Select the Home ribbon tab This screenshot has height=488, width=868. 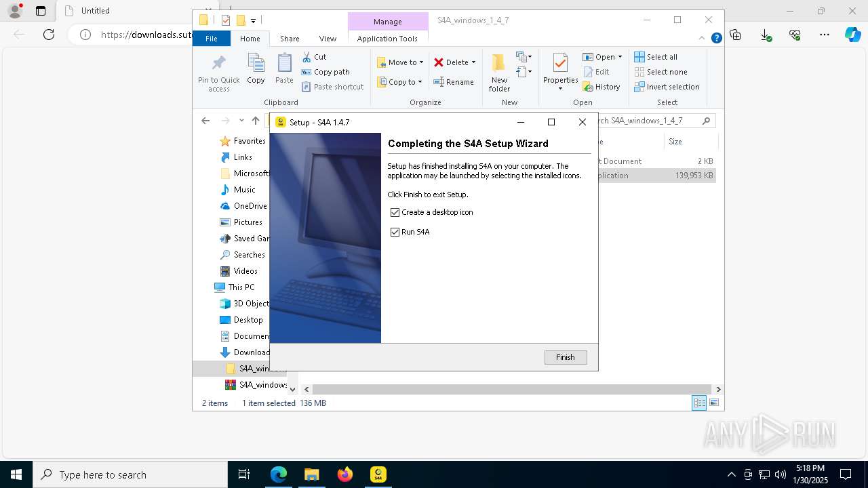[250, 39]
